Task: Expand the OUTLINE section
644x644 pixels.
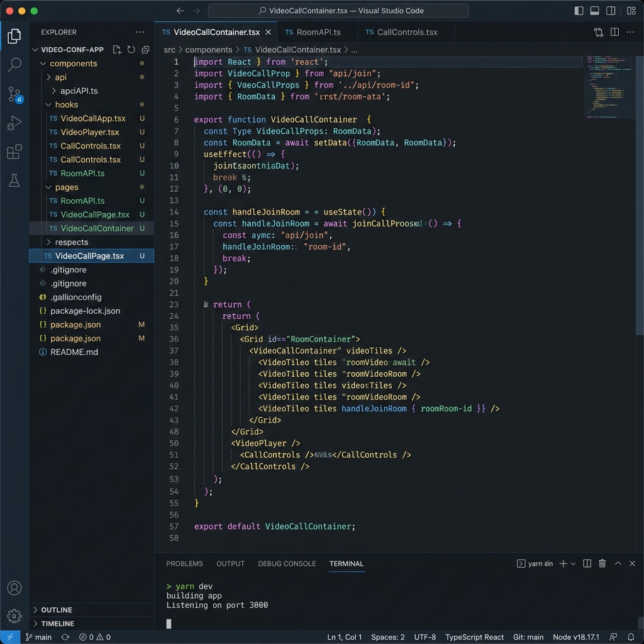Action: click(x=57, y=610)
